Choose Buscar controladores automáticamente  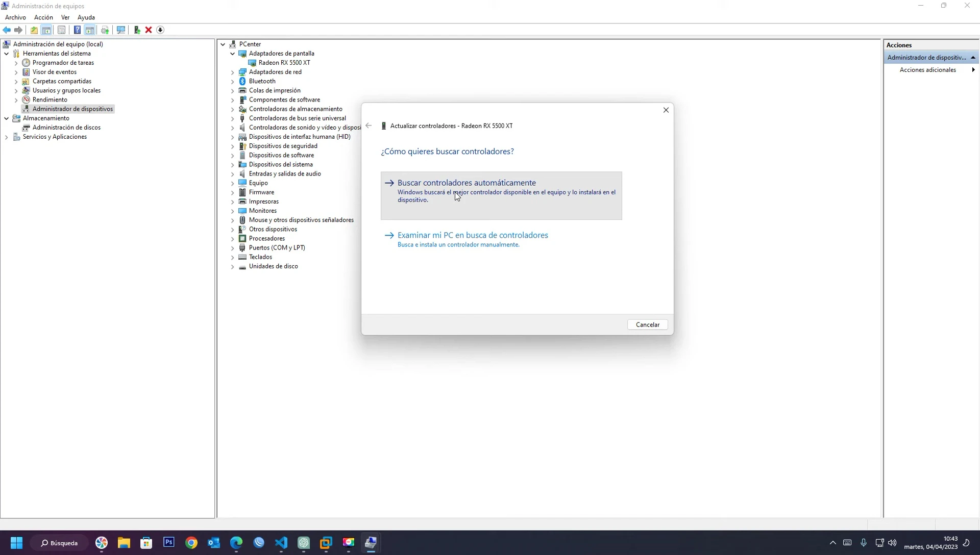pos(501,196)
